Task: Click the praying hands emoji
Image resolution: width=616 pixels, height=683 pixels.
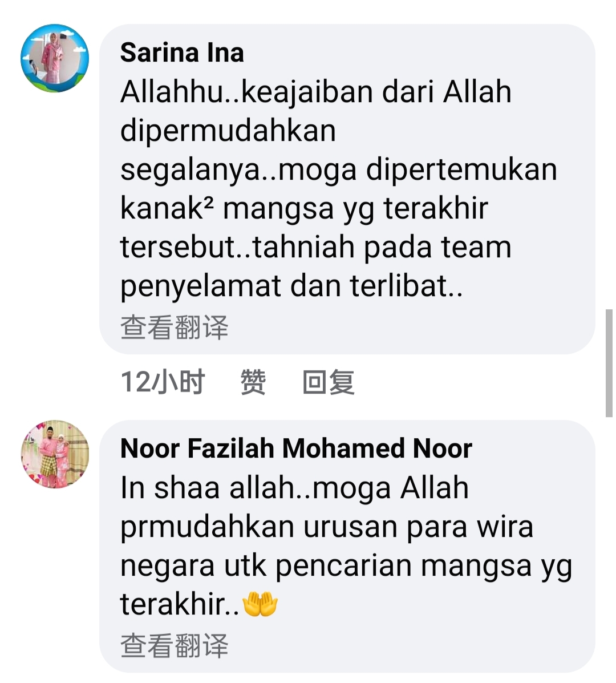Action: pyautogui.click(x=260, y=604)
